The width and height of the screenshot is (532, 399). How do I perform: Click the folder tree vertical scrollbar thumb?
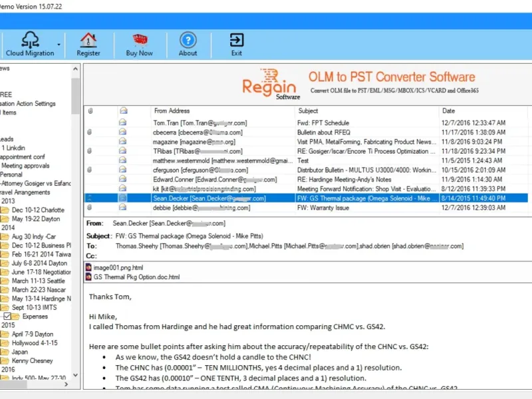[75, 96]
